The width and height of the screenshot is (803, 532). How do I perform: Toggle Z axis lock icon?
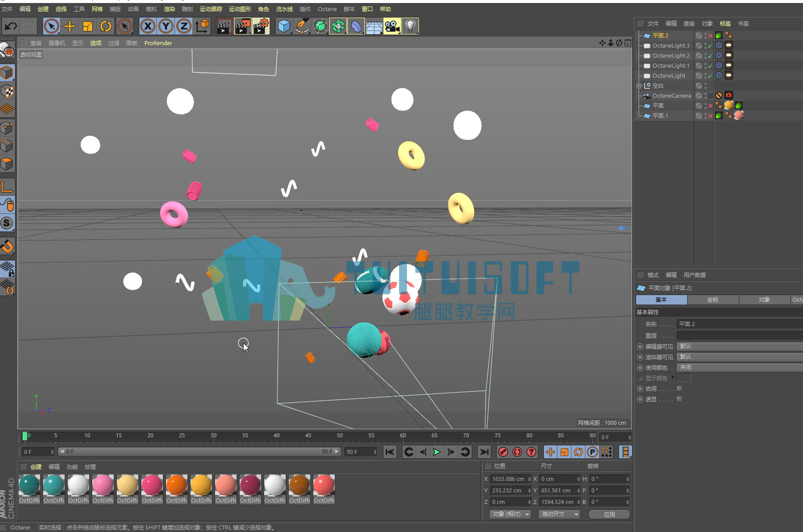tap(184, 26)
